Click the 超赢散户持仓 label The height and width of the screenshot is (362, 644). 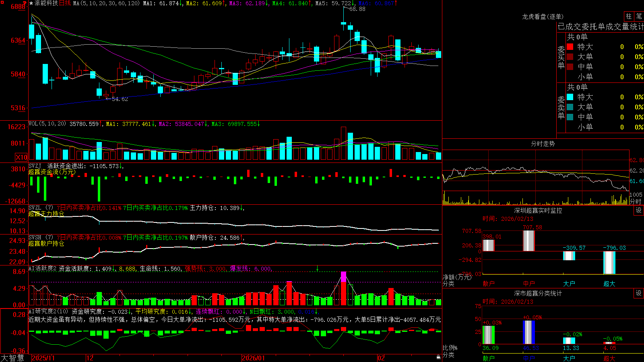46,243
